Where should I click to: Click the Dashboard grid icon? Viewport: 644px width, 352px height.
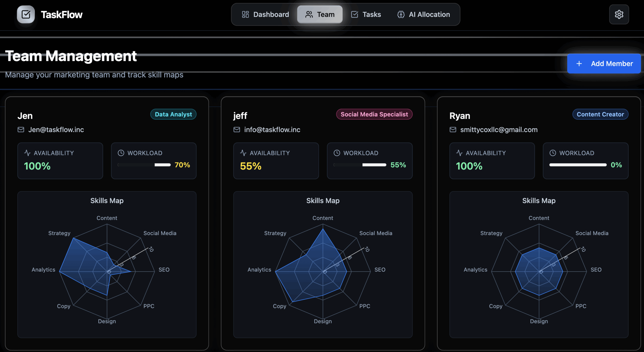point(245,14)
